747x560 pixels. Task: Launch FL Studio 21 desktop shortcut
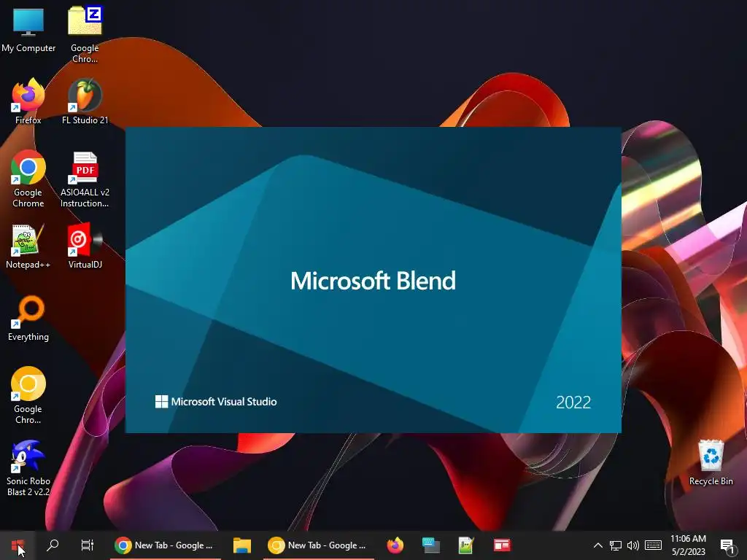[x=85, y=102]
